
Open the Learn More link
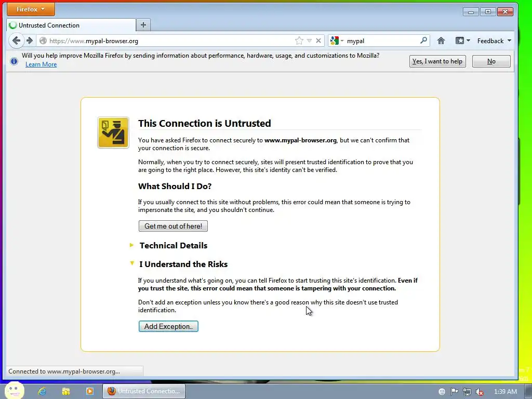tap(41, 64)
